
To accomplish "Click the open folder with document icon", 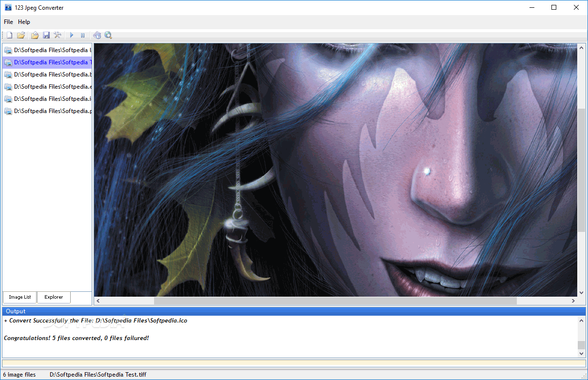I will pyautogui.click(x=35, y=35).
